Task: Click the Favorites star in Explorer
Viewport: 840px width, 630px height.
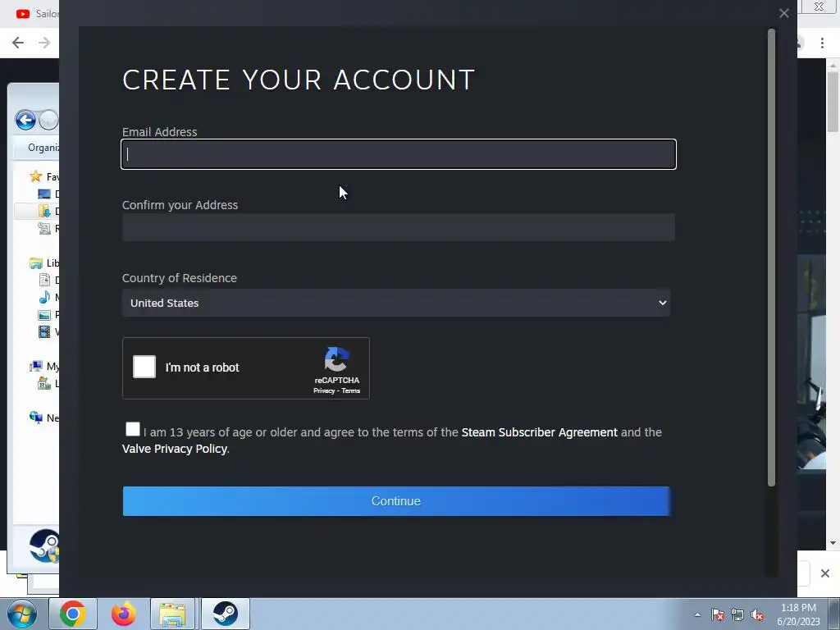Action: (x=36, y=176)
